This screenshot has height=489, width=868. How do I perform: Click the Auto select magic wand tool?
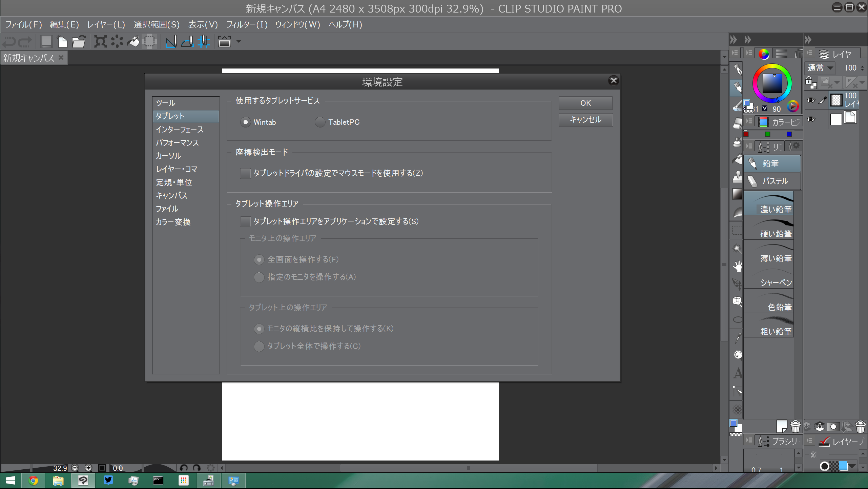tap(738, 248)
